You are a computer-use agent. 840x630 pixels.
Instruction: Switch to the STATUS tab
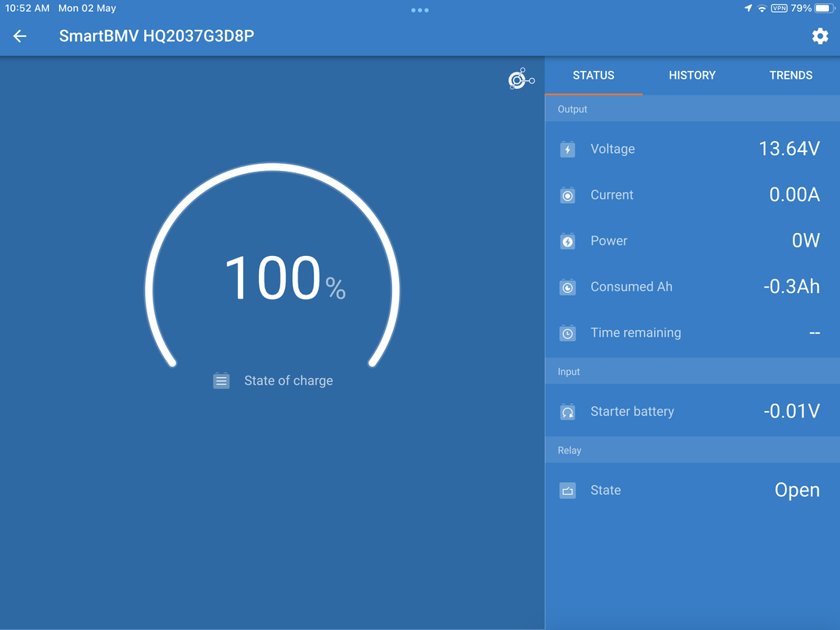(x=593, y=76)
